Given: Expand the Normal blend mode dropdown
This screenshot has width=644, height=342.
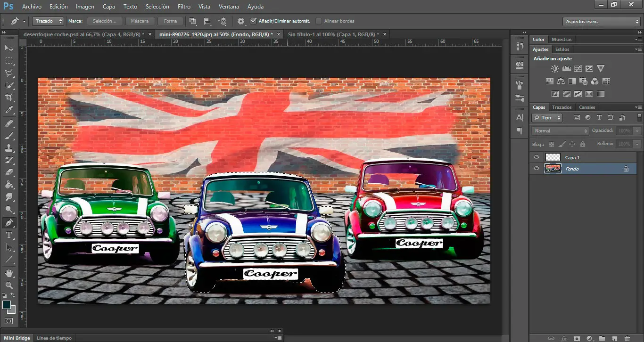Looking at the screenshot, I should click(560, 130).
